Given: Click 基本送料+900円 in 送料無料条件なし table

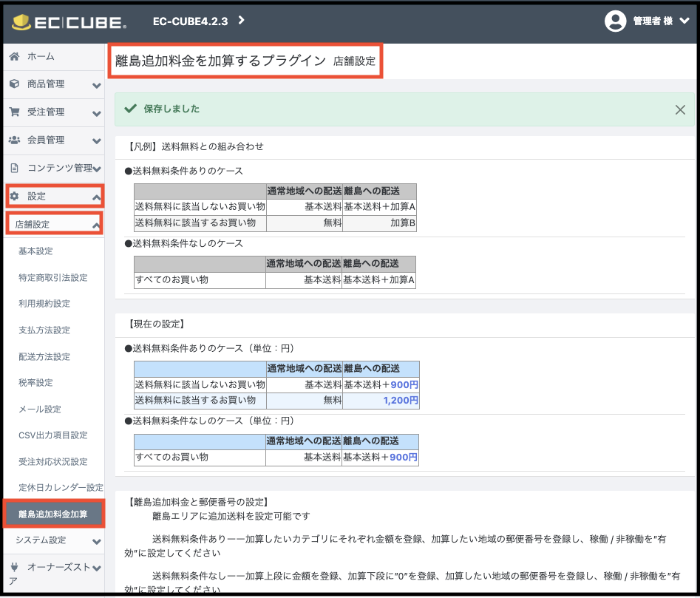Looking at the screenshot, I should pos(380,457).
